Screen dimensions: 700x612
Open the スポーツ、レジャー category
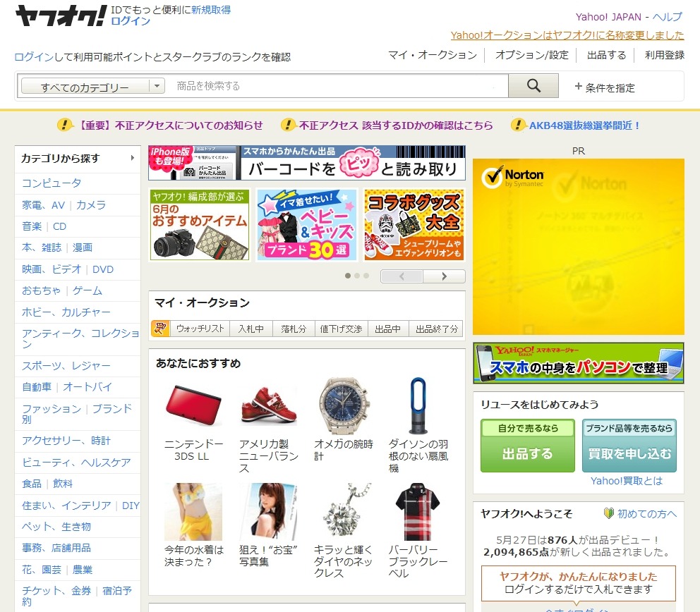(66, 366)
